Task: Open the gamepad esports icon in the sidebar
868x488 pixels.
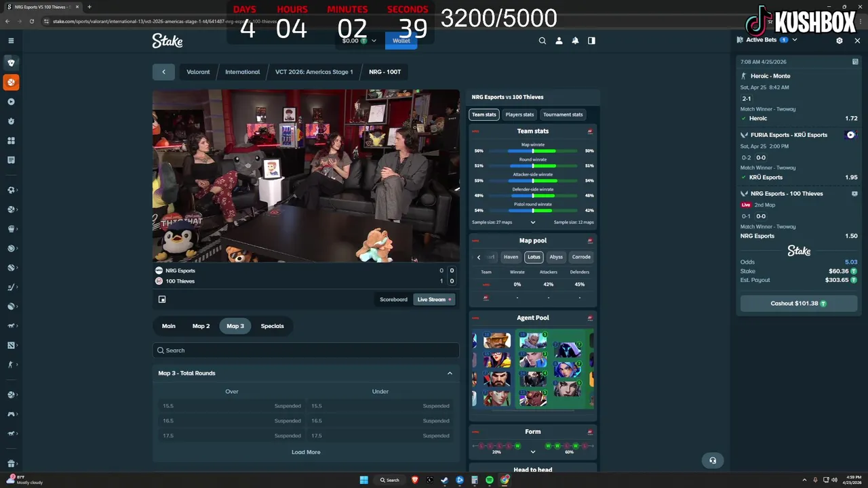Action: [x=11, y=413]
